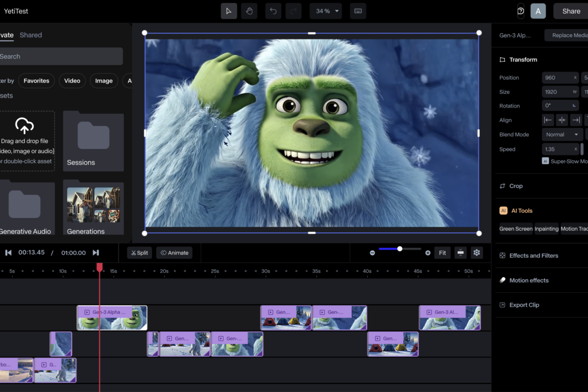
Task: Open timeline settings gear
Action: [477, 253]
